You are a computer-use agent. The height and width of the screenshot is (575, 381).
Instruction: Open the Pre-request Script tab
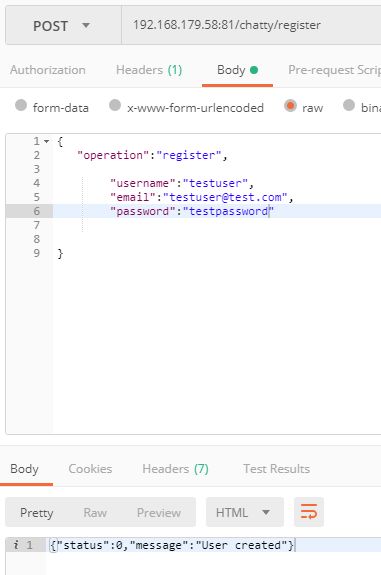pos(334,70)
